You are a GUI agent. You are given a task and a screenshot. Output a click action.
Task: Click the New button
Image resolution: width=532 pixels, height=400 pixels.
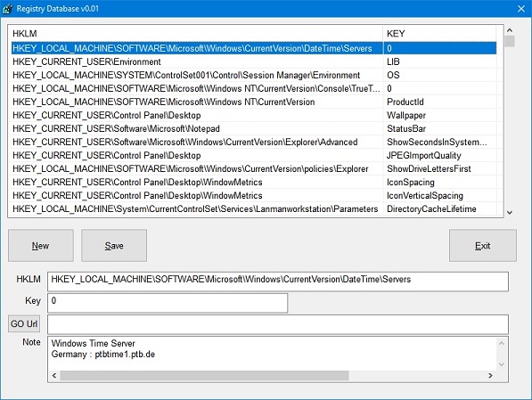pos(41,245)
